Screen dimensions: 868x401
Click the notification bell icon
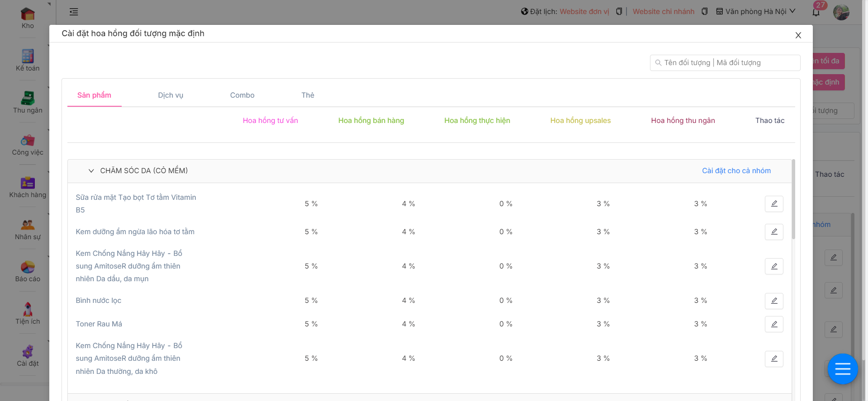(816, 12)
